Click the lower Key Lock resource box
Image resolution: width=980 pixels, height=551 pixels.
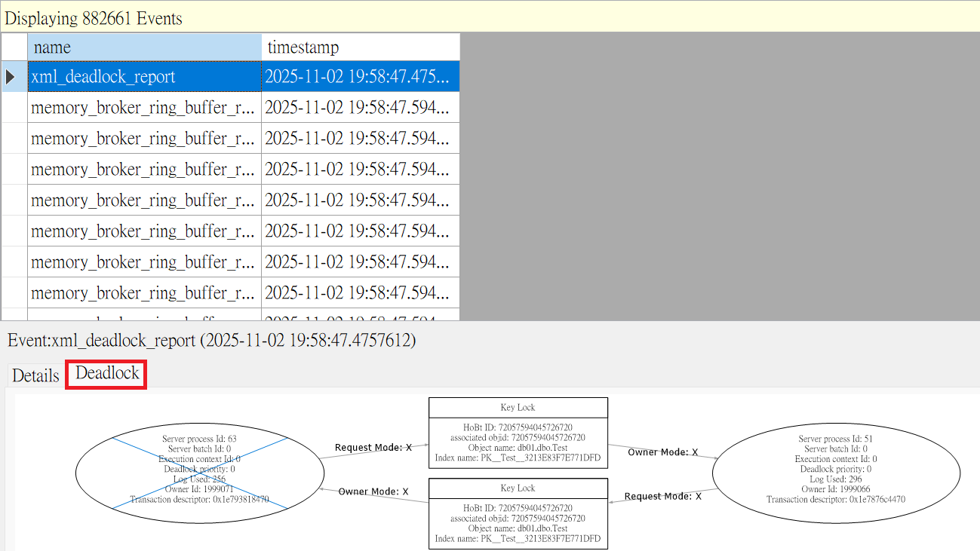pos(518,513)
